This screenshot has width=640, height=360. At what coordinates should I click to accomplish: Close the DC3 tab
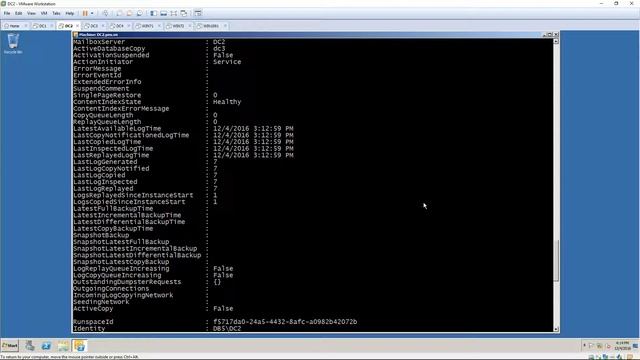click(102, 26)
